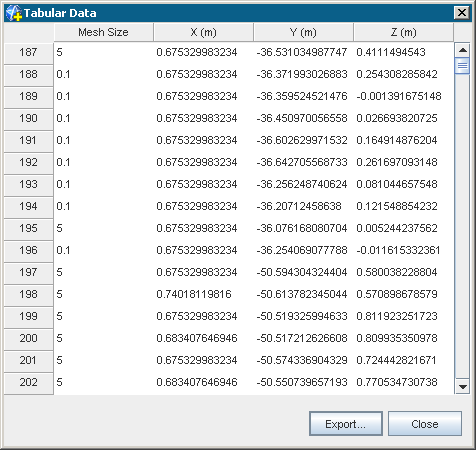Select row header 202
The image size is (476, 450).
(28, 382)
